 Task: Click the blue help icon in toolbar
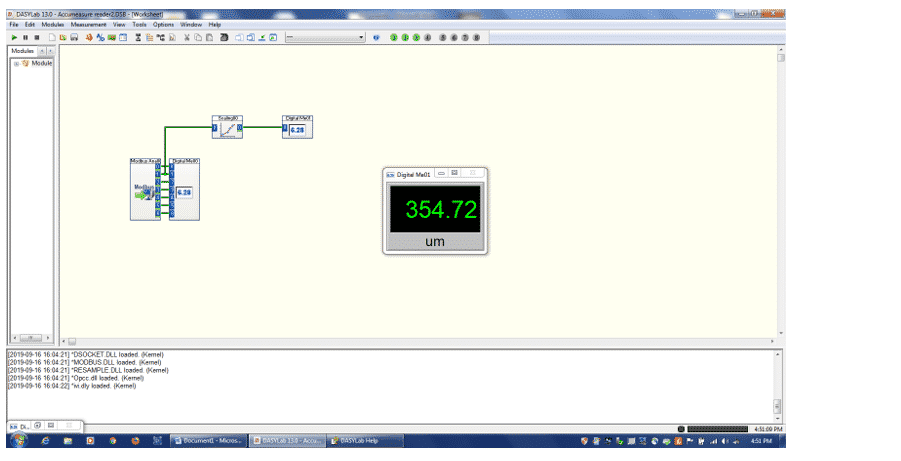pyautogui.click(x=376, y=37)
